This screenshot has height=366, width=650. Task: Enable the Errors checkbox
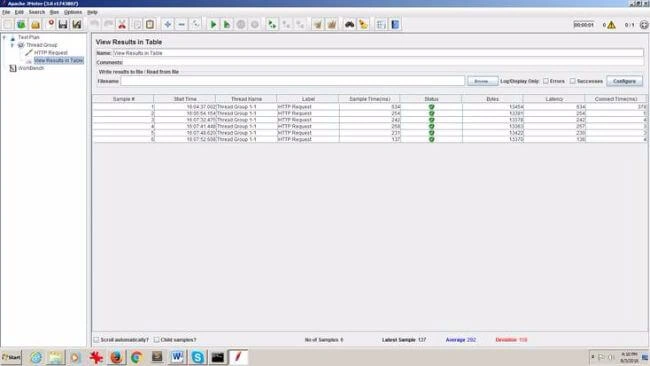[x=546, y=81]
